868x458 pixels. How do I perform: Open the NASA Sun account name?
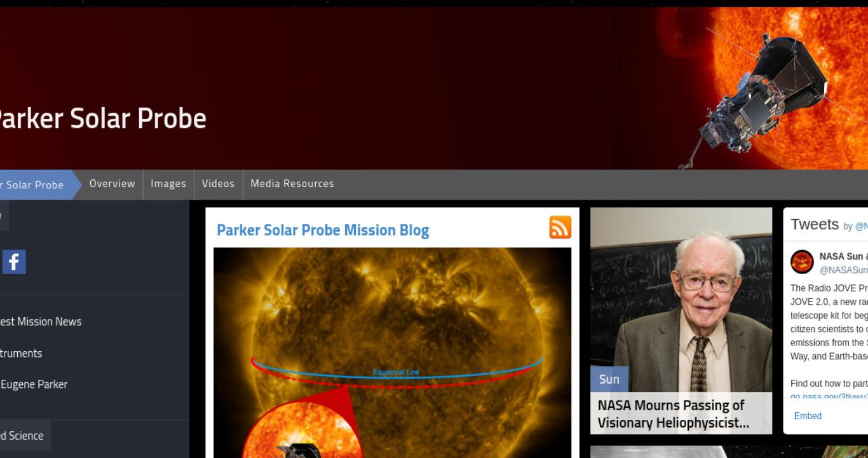coord(843,256)
